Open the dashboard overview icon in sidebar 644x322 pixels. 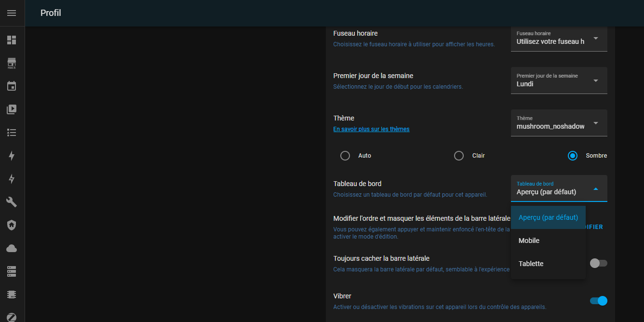click(x=12, y=40)
